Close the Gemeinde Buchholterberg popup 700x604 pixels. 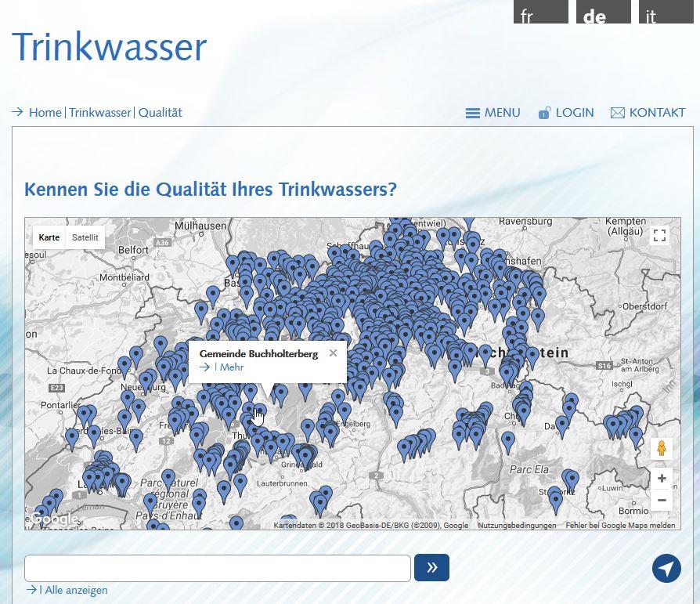tap(333, 353)
